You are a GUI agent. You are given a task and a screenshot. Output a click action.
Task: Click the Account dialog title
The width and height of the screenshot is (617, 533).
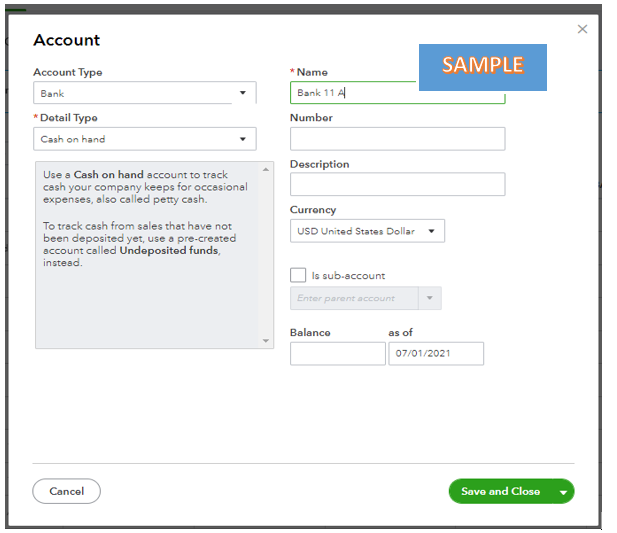pyautogui.click(x=67, y=40)
